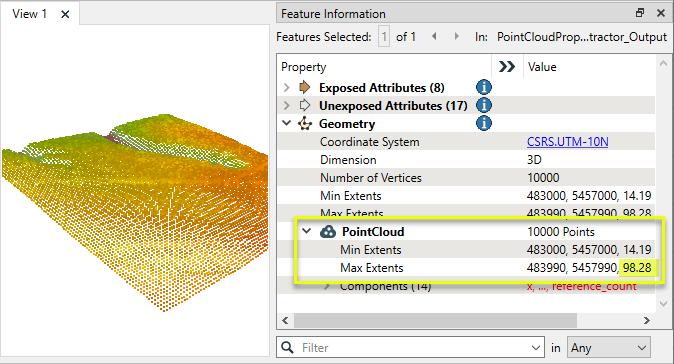This screenshot has height=364, width=674.
Task: Expand Unexposed Attributes (17)
Action: [x=287, y=105]
